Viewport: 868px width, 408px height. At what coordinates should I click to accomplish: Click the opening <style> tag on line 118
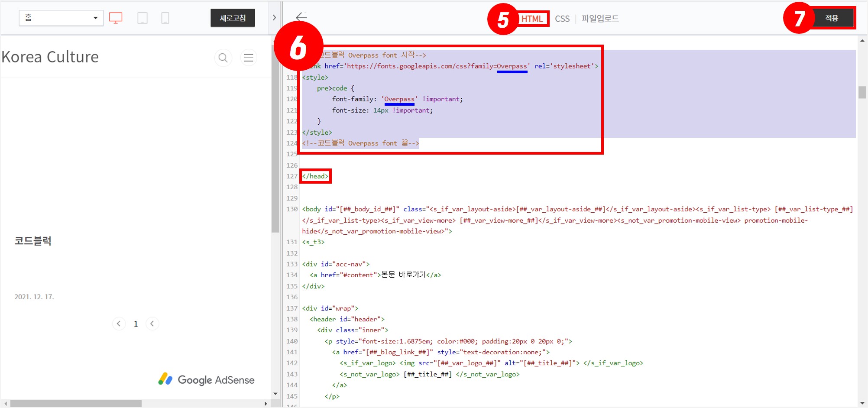[x=315, y=77]
